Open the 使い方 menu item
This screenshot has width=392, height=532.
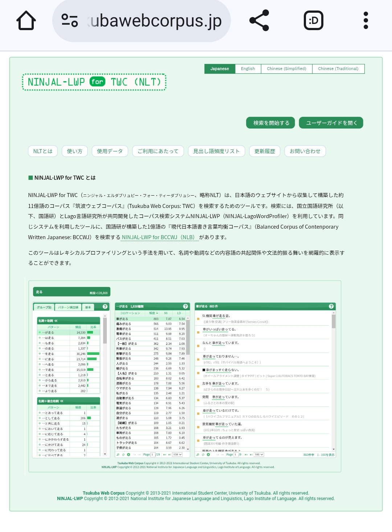74,151
